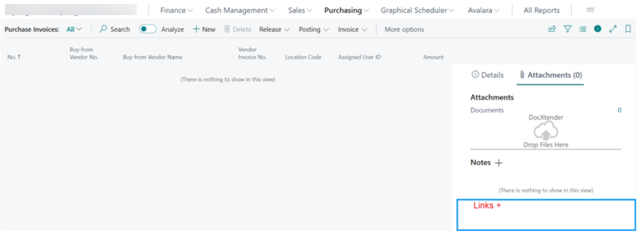Click the DocXtender cloud upload icon

tap(546, 132)
